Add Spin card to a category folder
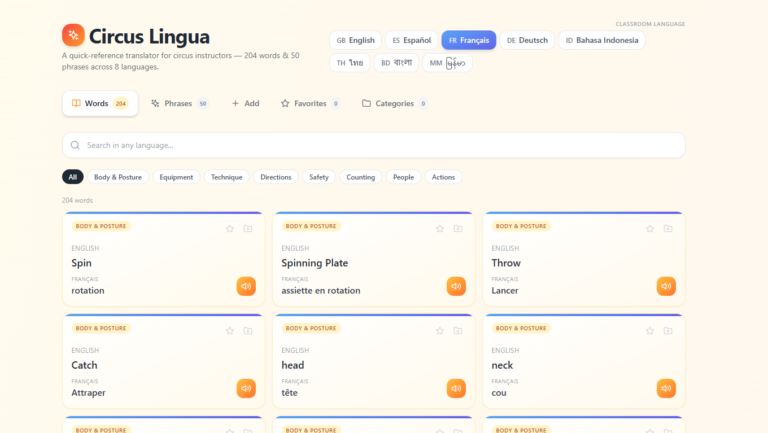 pos(248,229)
